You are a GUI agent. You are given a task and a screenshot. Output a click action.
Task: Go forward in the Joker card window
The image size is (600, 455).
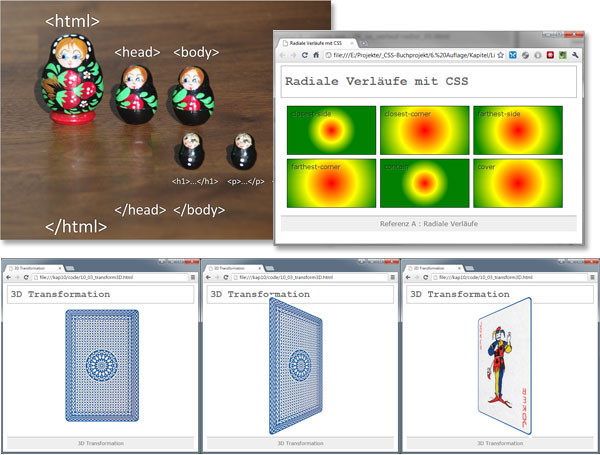tap(417, 277)
